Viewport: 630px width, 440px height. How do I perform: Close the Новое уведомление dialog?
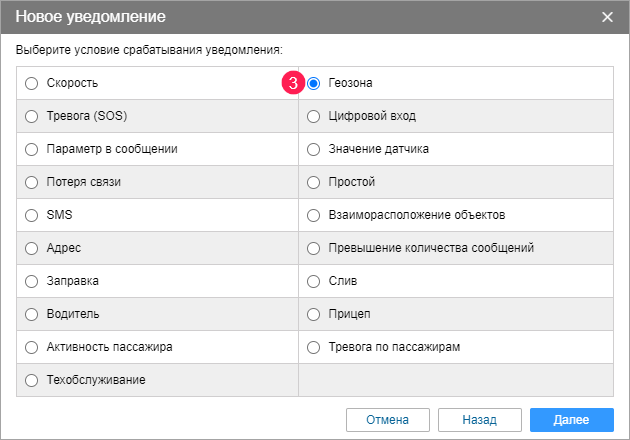pyautogui.click(x=607, y=17)
